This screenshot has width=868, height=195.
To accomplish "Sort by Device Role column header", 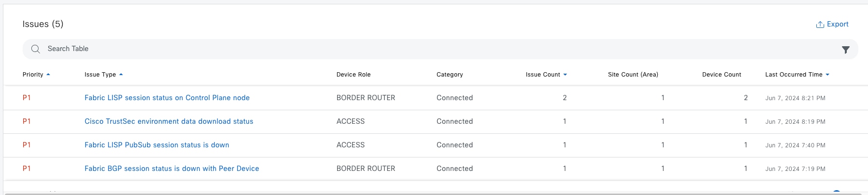I will click(x=353, y=75).
